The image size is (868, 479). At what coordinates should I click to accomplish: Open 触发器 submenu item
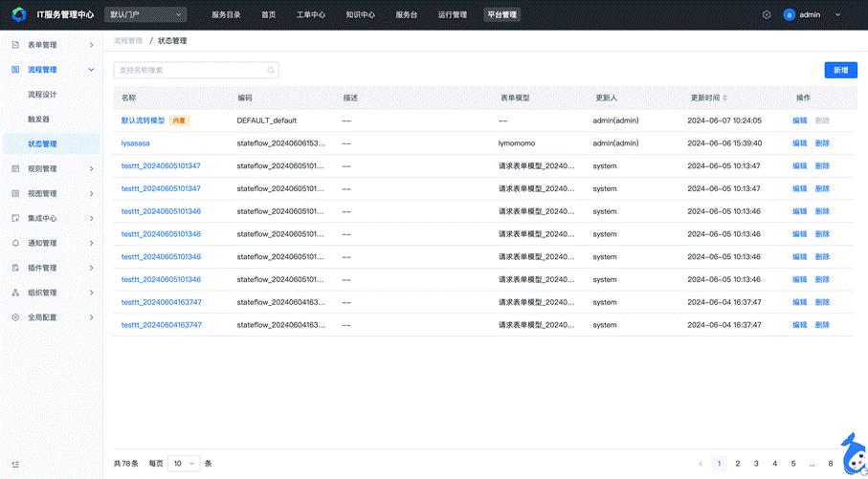pyautogui.click(x=38, y=119)
